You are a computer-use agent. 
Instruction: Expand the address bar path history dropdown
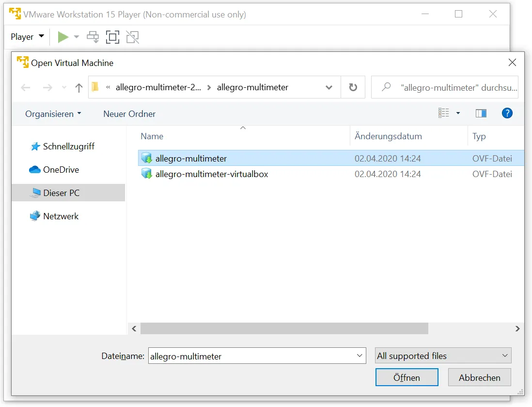pos(329,88)
